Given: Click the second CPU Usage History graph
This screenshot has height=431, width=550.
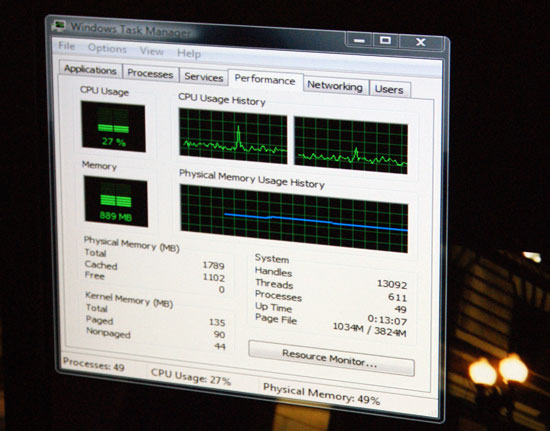Looking at the screenshot, I should point(351,145).
